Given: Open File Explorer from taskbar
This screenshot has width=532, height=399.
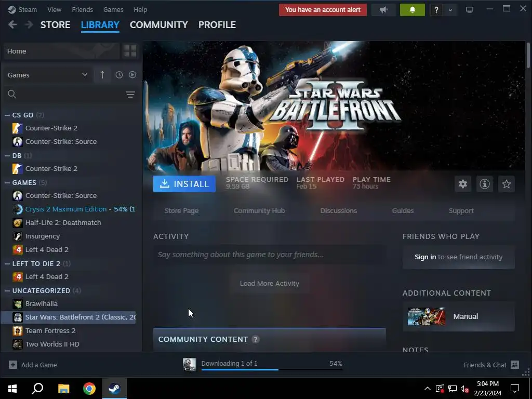Looking at the screenshot, I should click(63, 389).
